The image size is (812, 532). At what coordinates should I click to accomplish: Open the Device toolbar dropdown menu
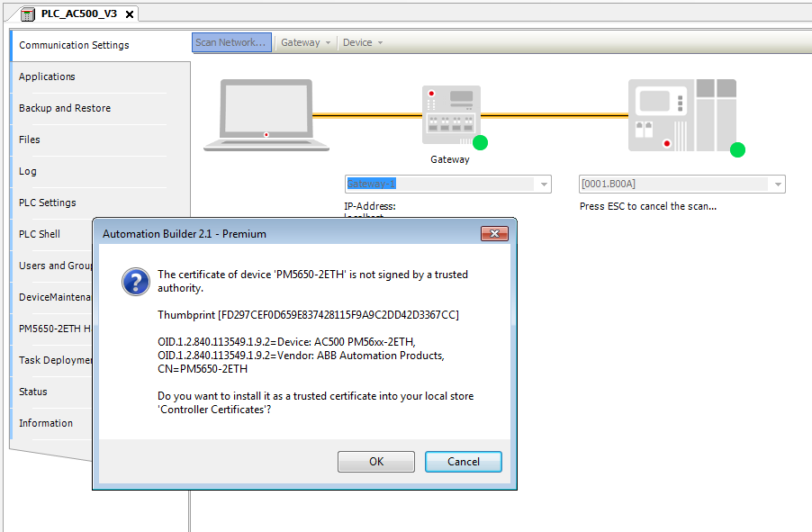(363, 42)
